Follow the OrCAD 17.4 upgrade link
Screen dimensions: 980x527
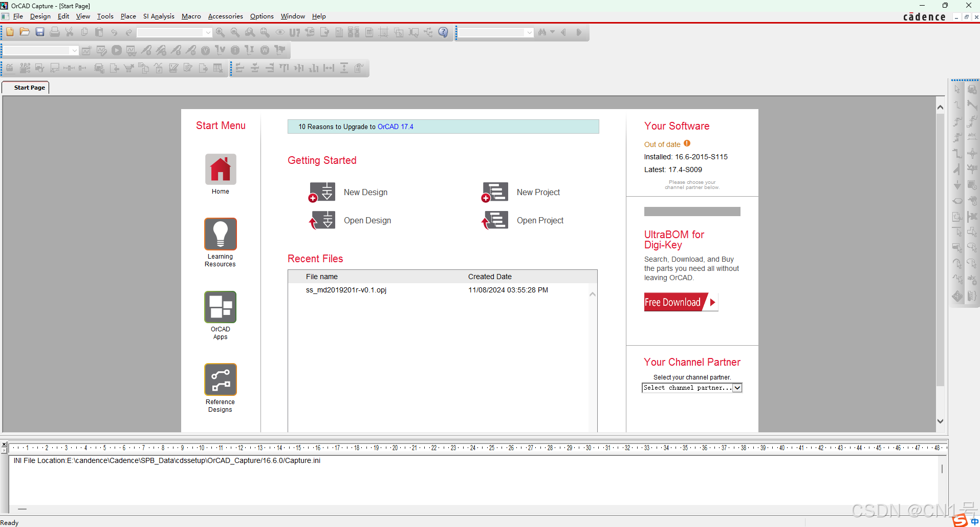click(x=395, y=127)
